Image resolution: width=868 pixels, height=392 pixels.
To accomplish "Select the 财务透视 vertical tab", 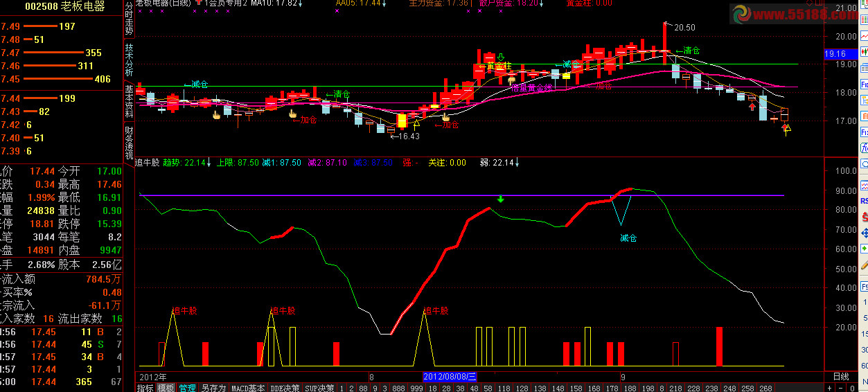I will pyautogui.click(x=129, y=142).
